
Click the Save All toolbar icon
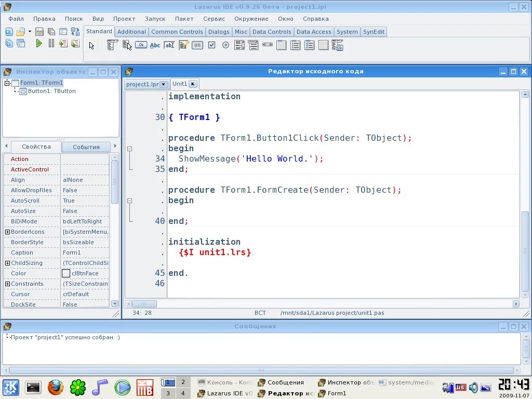(x=51, y=32)
